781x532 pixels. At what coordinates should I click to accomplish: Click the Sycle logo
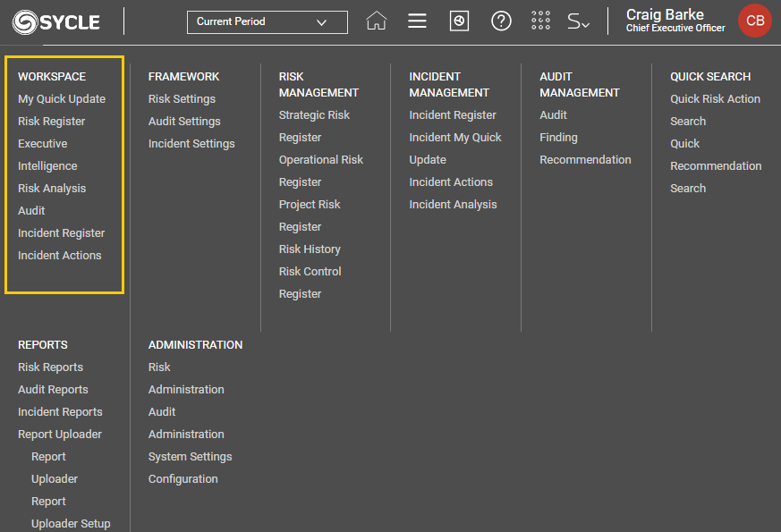[x=56, y=21]
